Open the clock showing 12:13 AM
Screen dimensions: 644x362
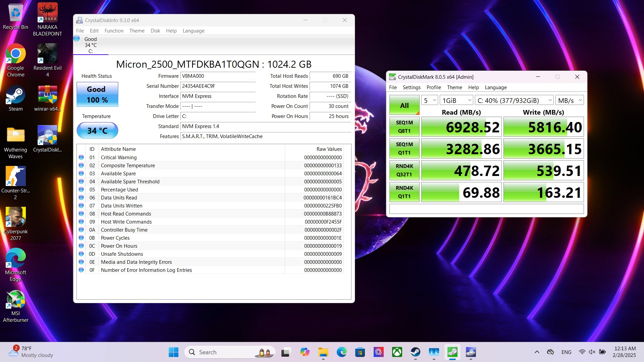[x=625, y=352]
